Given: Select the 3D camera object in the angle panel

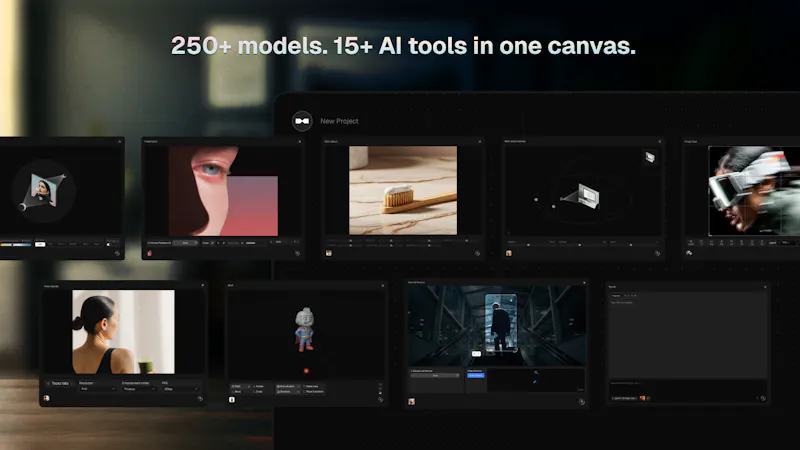Looking at the screenshot, I should pyautogui.click(x=582, y=196).
